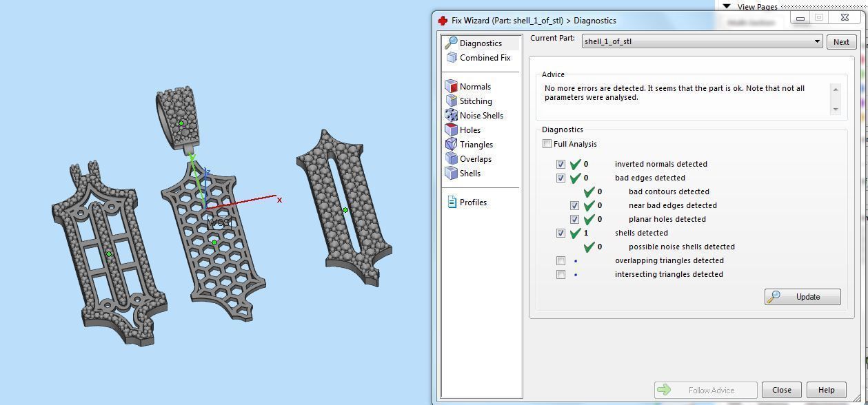Close the Fix Wizard via X
This screenshot has height=405, width=868.
tap(844, 18)
